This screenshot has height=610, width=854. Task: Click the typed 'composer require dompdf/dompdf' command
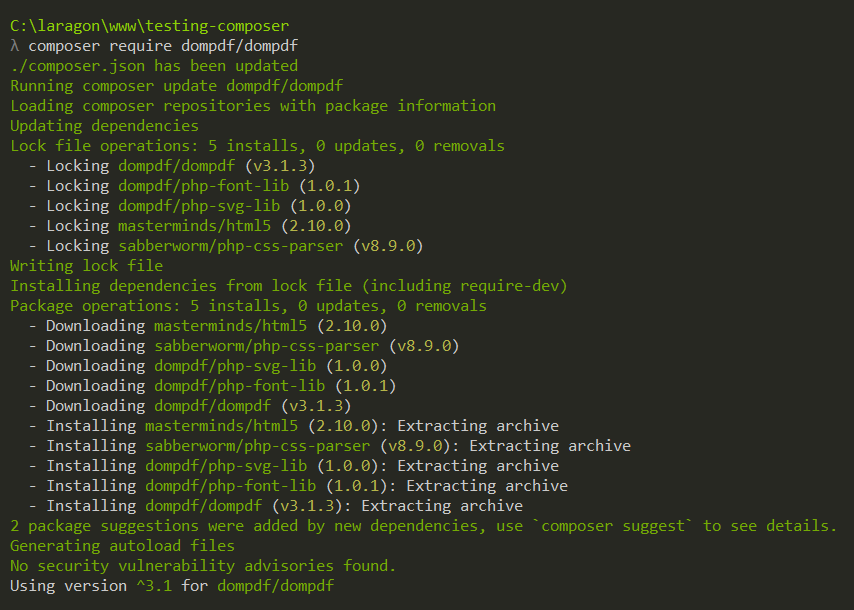163,46
